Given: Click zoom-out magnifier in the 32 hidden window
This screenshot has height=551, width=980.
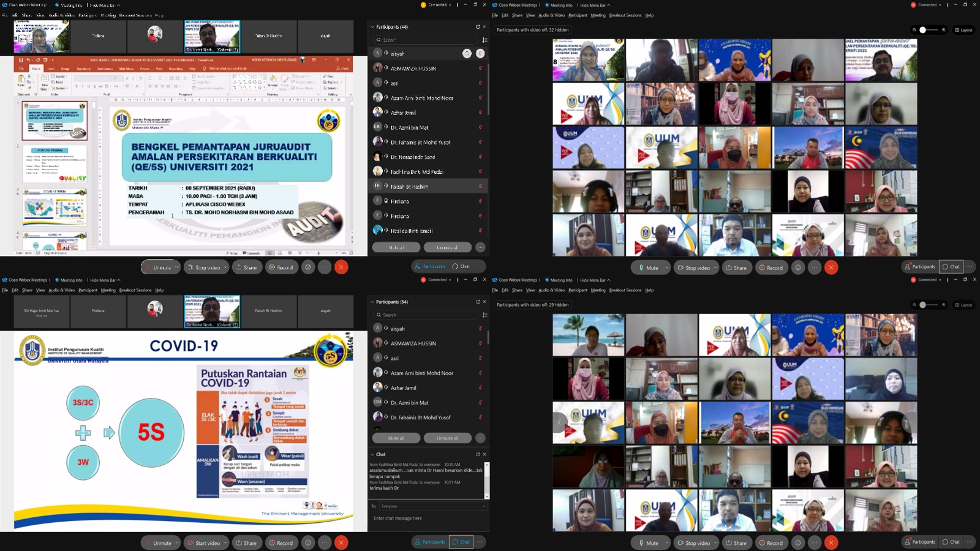Looking at the screenshot, I should pyautogui.click(x=914, y=30).
